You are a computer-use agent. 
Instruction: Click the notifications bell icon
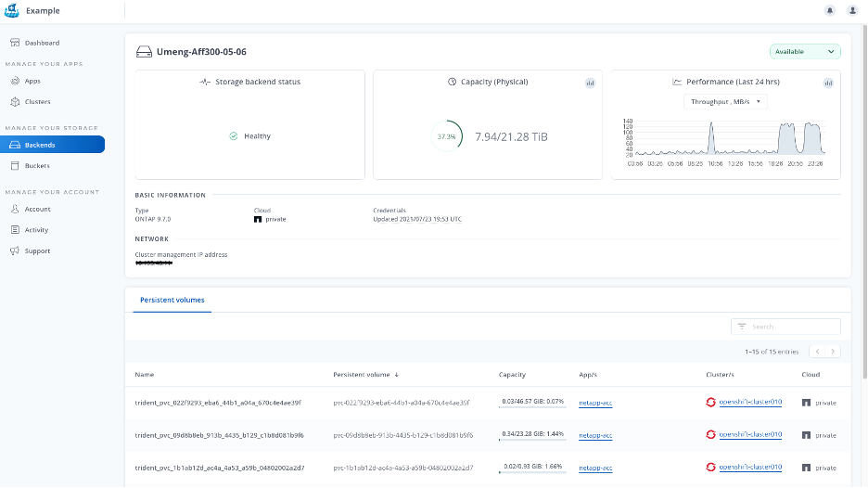coord(830,10)
